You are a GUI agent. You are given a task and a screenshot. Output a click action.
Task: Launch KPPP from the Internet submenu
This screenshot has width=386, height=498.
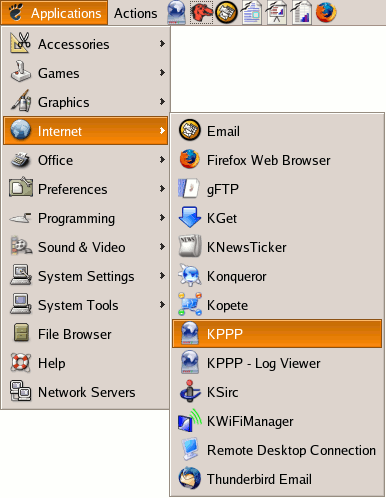pos(277,334)
